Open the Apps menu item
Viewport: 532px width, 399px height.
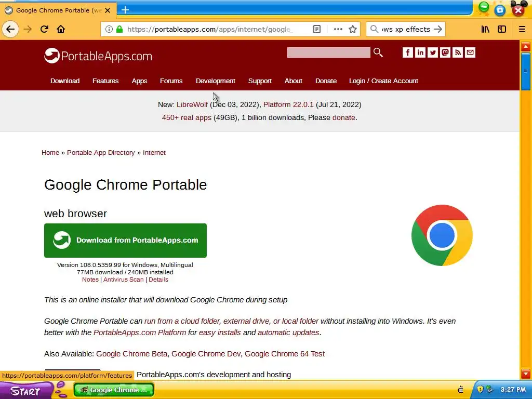pyautogui.click(x=139, y=81)
